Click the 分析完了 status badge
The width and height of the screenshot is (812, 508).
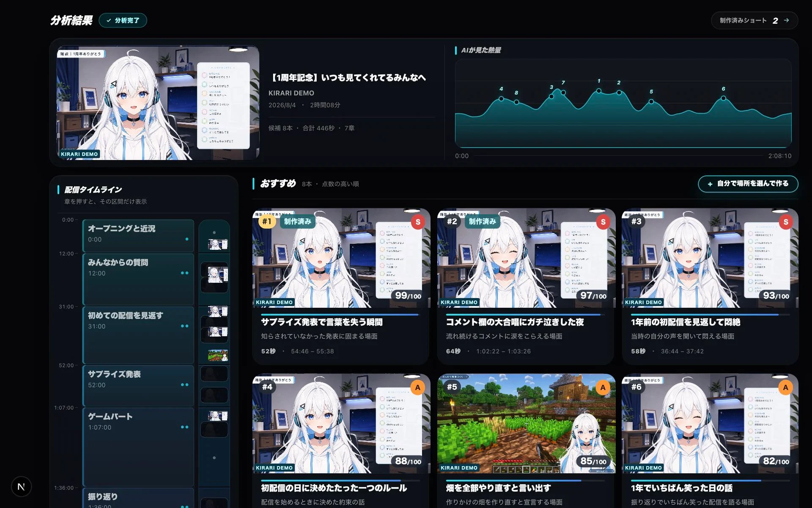[123, 20]
